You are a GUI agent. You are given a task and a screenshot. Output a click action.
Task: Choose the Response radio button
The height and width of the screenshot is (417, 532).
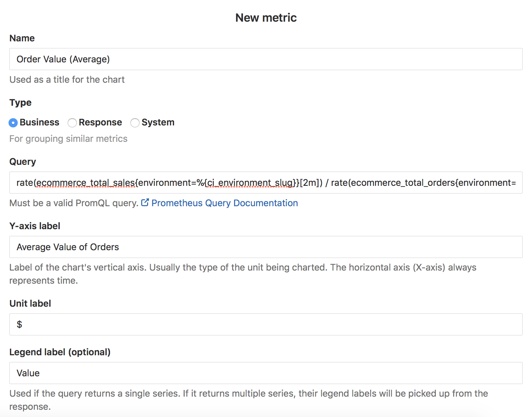tap(72, 123)
